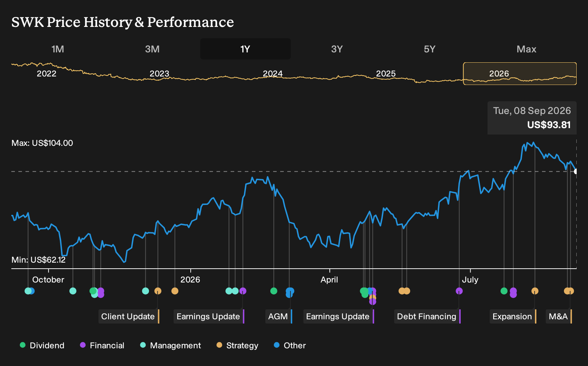Show the Max price history range
The width and height of the screenshot is (588, 366).
click(x=526, y=49)
